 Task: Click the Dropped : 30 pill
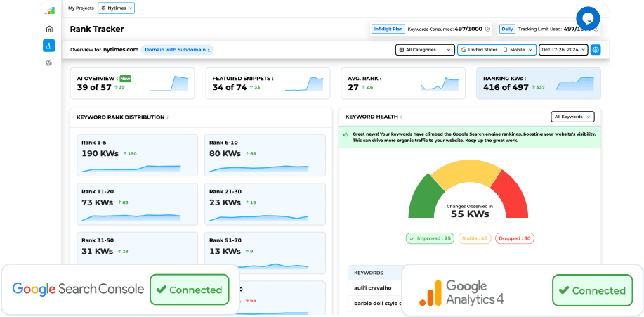[x=515, y=238]
